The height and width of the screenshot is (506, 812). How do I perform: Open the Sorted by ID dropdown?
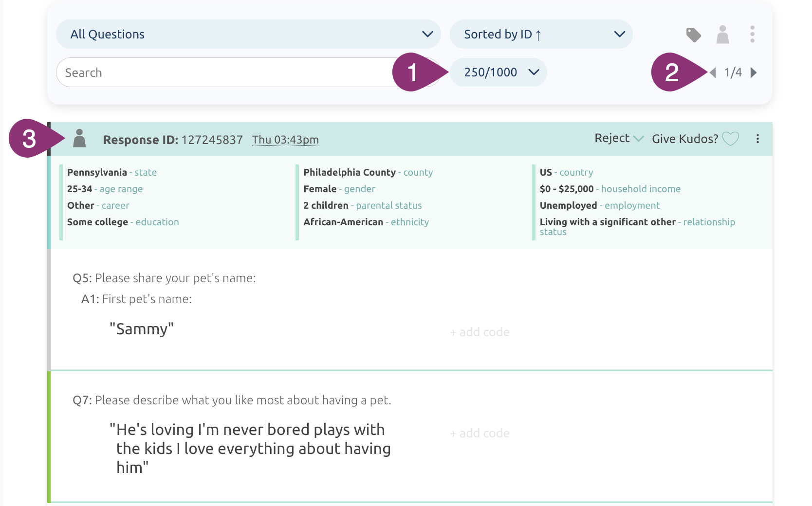click(x=541, y=34)
